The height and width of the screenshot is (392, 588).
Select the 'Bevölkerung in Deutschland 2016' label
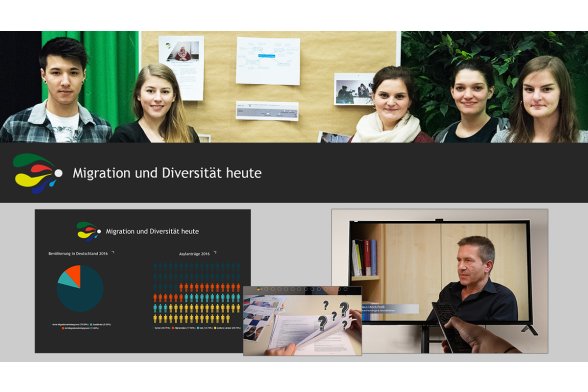(x=78, y=254)
